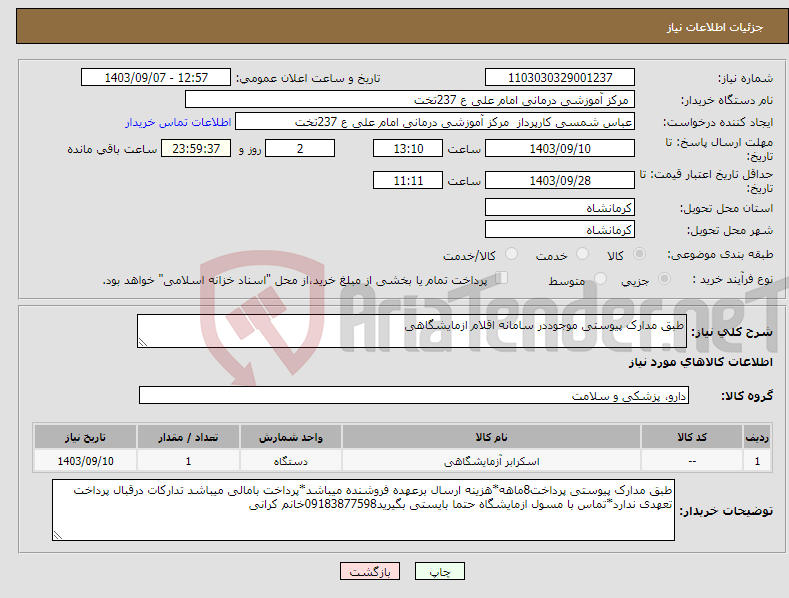Click the گروه کالا field دارو، پزشکی و سلامت
789x598 pixels.
(414, 396)
